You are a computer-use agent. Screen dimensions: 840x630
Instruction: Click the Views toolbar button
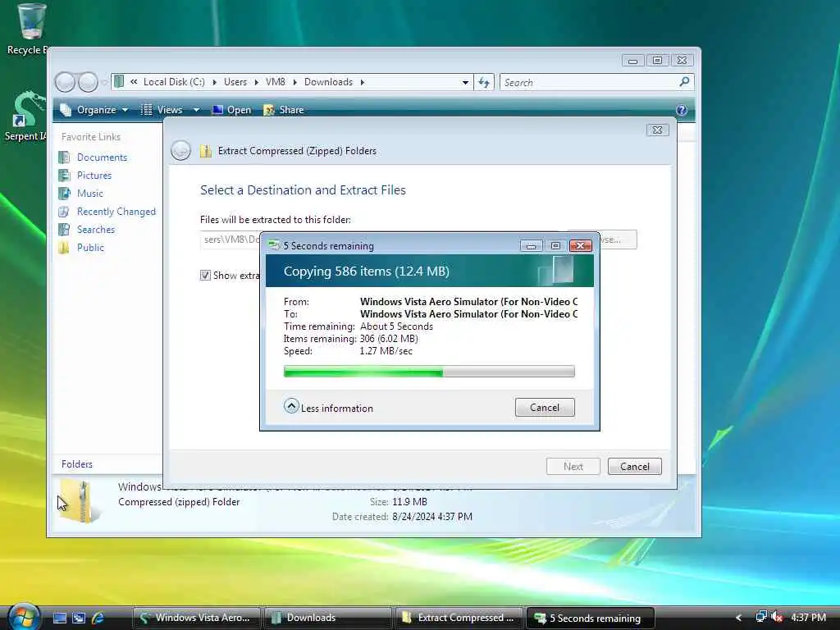tap(163, 110)
